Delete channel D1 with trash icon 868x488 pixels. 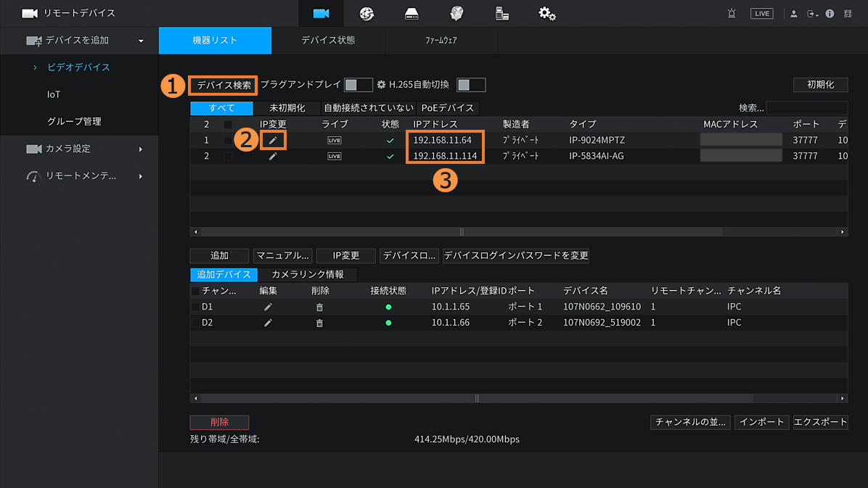point(319,307)
